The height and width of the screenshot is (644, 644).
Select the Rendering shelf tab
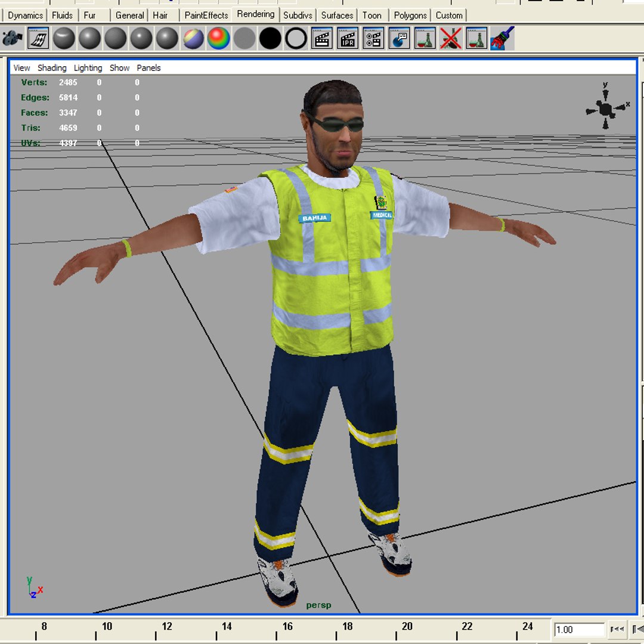[255, 14]
